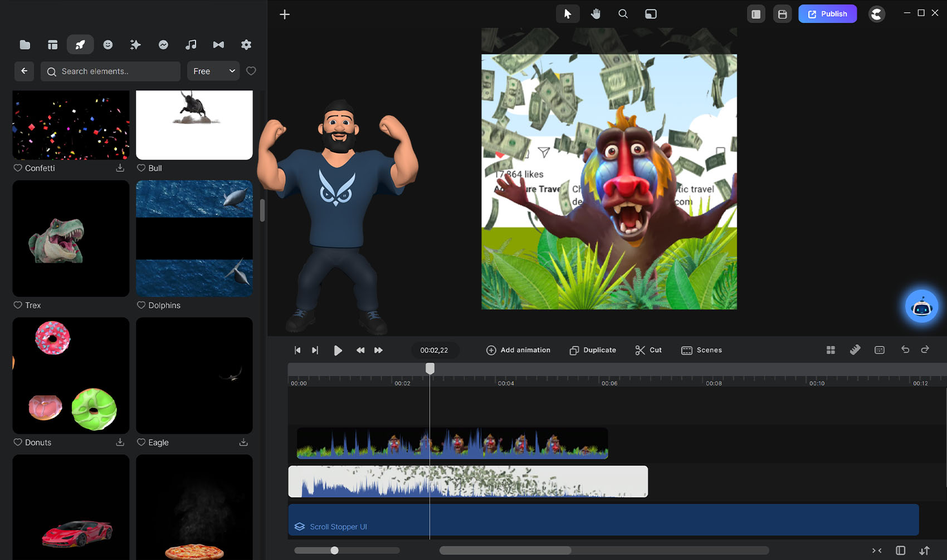Collapse the timeline with arrows icon

click(x=877, y=551)
